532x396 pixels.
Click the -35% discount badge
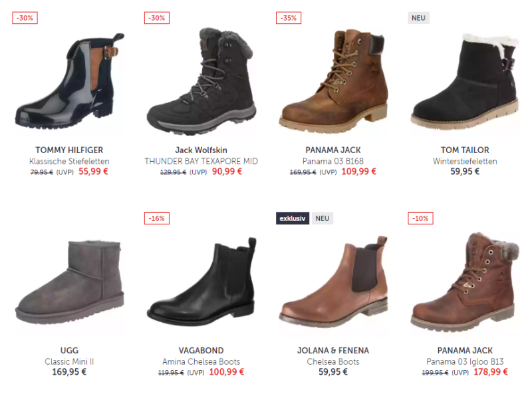click(x=289, y=18)
